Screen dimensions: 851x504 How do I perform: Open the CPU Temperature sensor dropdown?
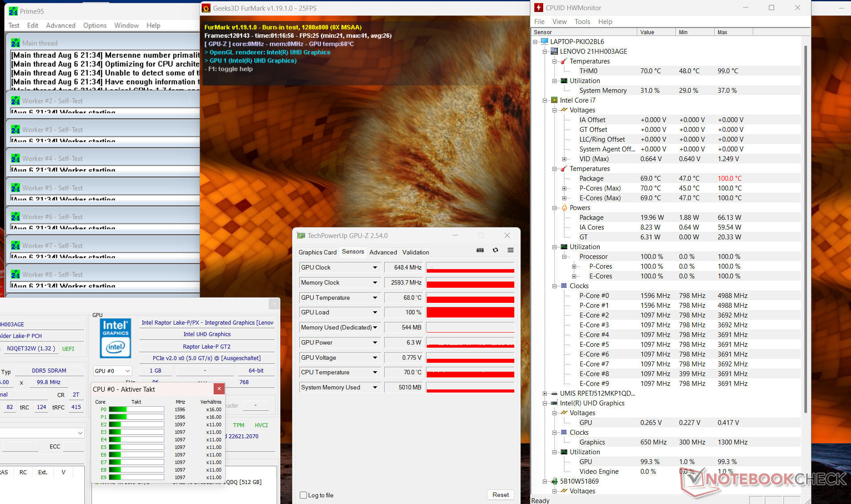click(375, 372)
